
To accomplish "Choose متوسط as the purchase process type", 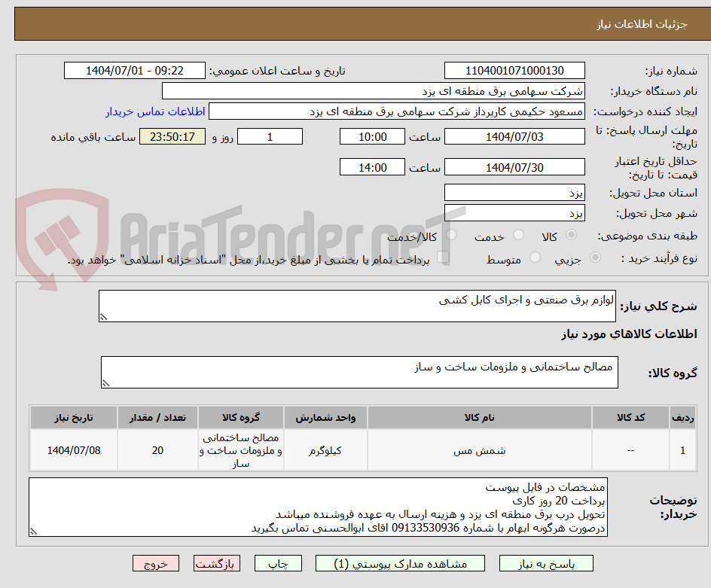I will [x=535, y=257].
